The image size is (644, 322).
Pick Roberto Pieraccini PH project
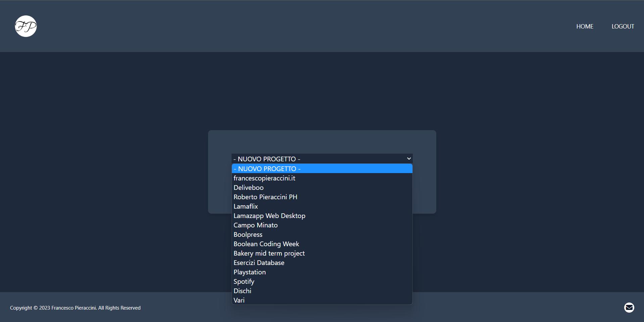click(x=322, y=197)
